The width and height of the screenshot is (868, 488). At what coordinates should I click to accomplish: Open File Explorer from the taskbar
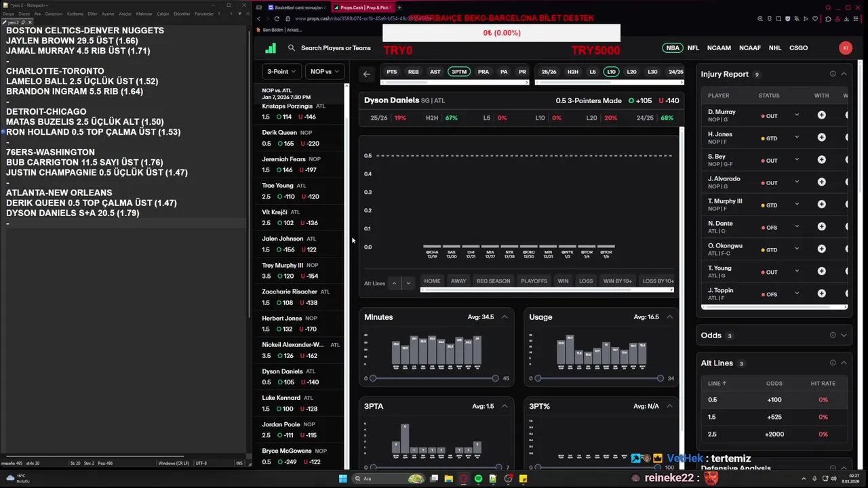448,479
